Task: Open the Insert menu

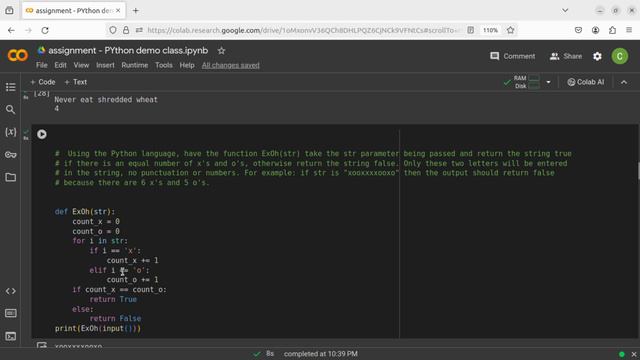Action: (x=105, y=65)
